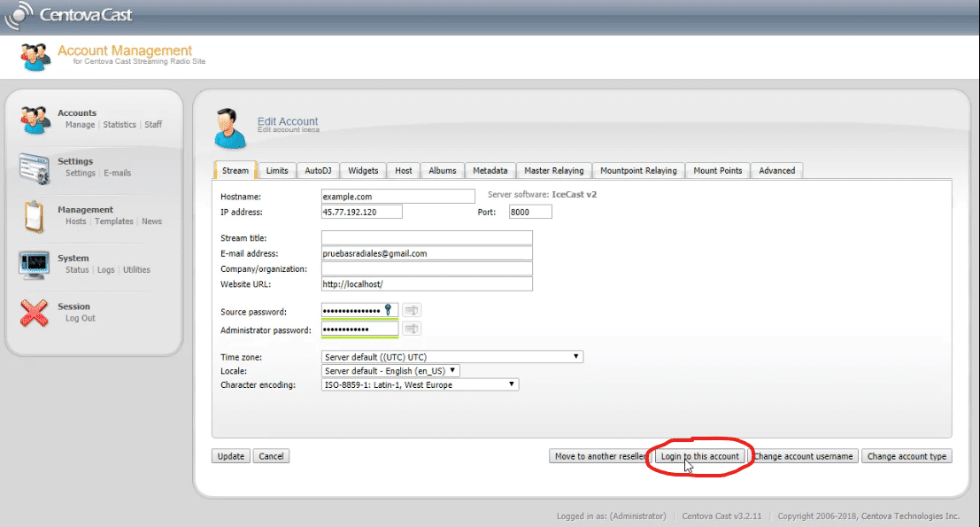Screen dimensions: 980x527
Task: Click generate icon beside Administrator password
Action: tap(412, 329)
